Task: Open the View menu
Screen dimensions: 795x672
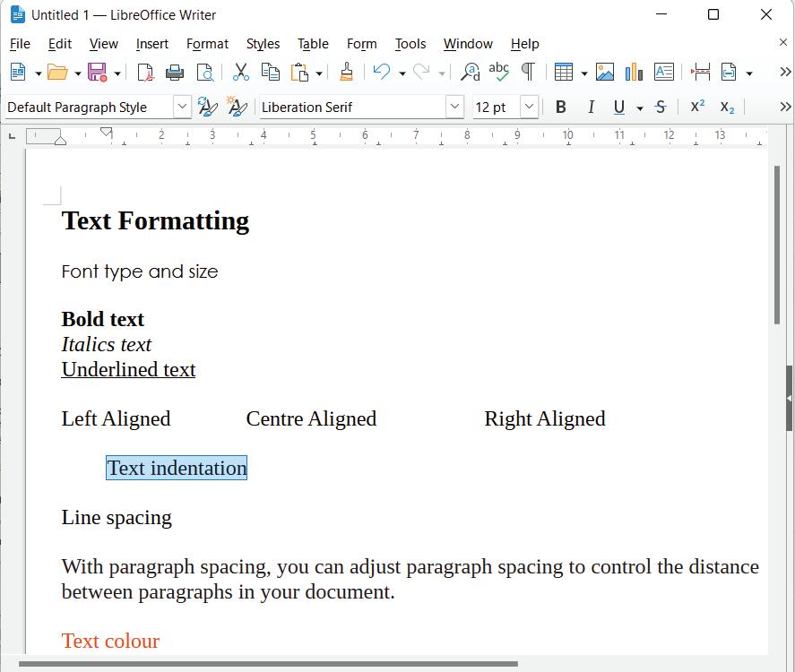Action: [x=103, y=44]
